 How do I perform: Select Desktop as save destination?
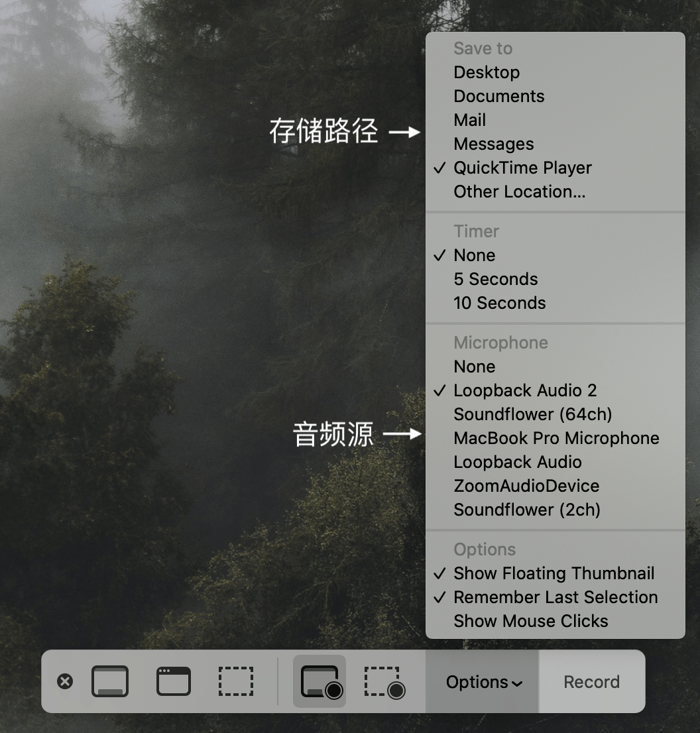click(x=487, y=72)
